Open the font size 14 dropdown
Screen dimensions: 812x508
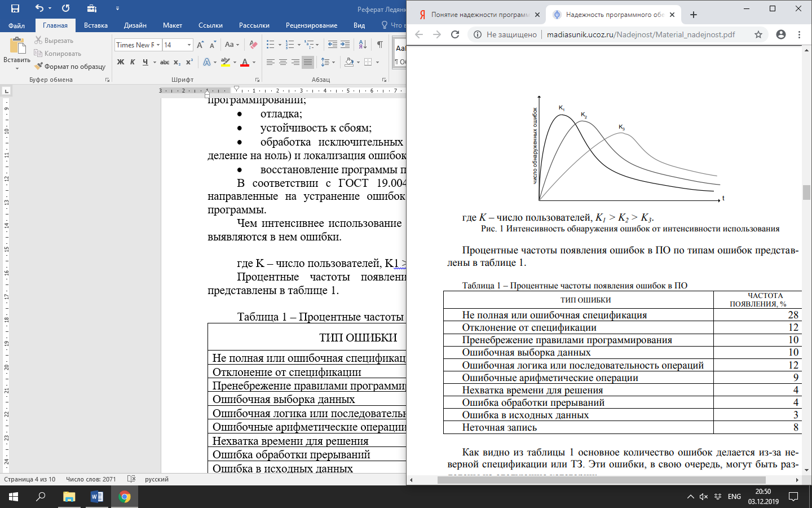(x=189, y=45)
